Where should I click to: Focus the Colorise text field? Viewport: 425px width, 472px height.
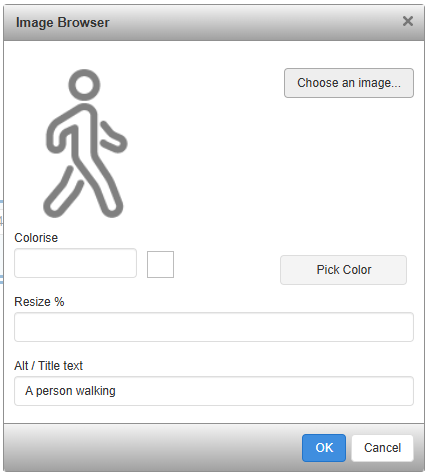pyautogui.click(x=75, y=263)
